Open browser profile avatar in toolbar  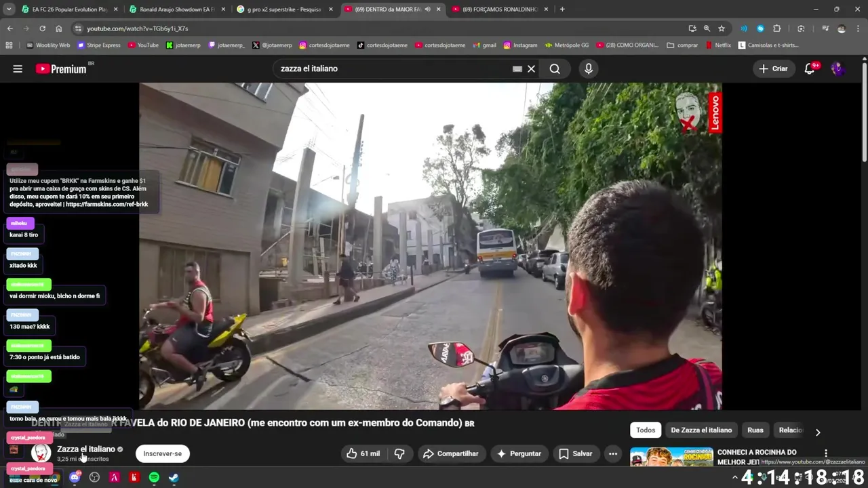click(842, 28)
